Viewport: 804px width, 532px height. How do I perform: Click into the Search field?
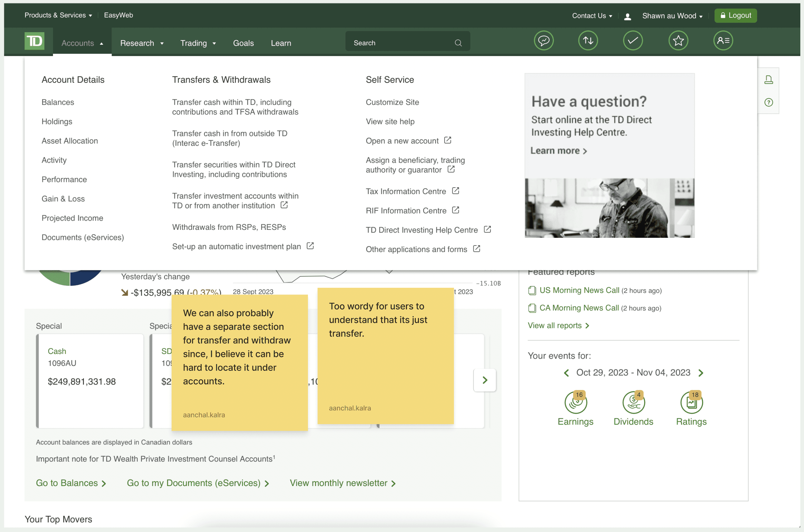[x=400, y=43]
